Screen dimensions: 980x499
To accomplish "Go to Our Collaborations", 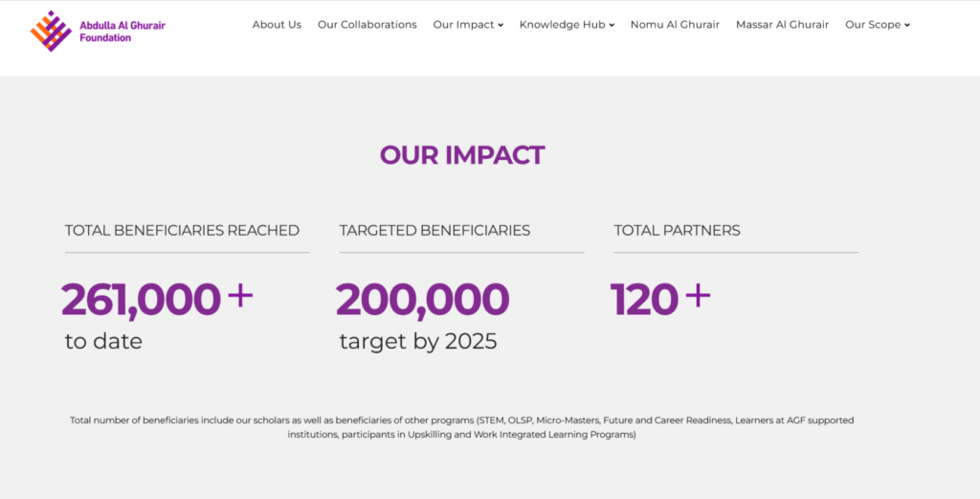I will [367, 25].
